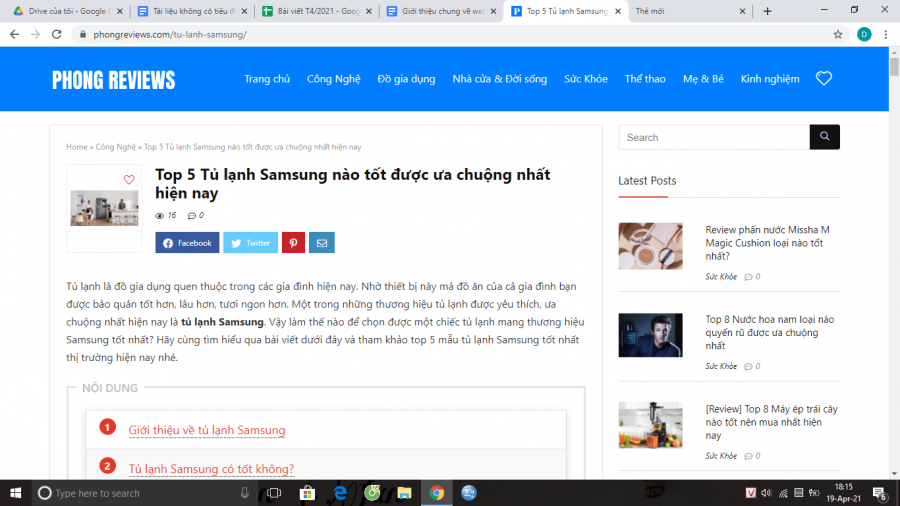The width and height of the screenshot is (900, 506).
Task: Click the browser forward arrow
Action: [36, 34]
